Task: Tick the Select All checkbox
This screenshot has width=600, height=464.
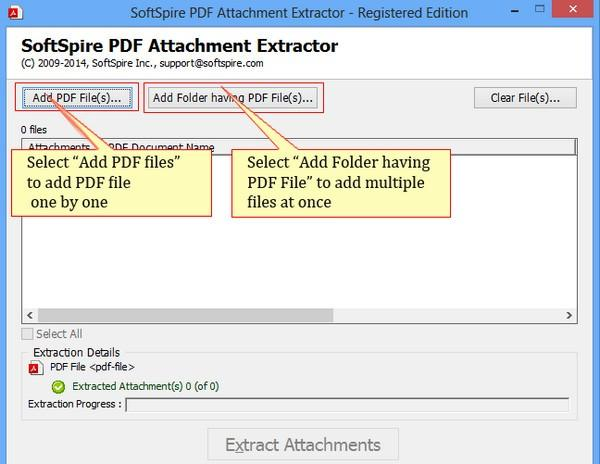Action: (x=27, y=334)
